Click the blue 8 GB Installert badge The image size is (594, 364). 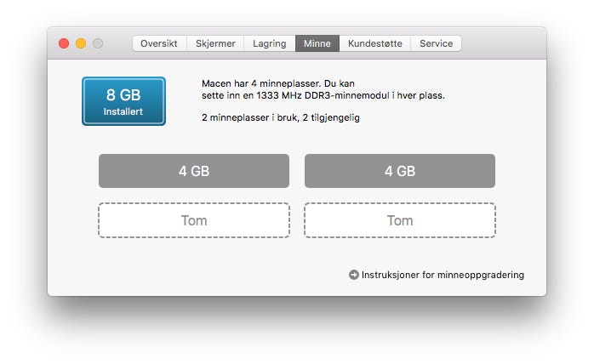click(123, 101)
